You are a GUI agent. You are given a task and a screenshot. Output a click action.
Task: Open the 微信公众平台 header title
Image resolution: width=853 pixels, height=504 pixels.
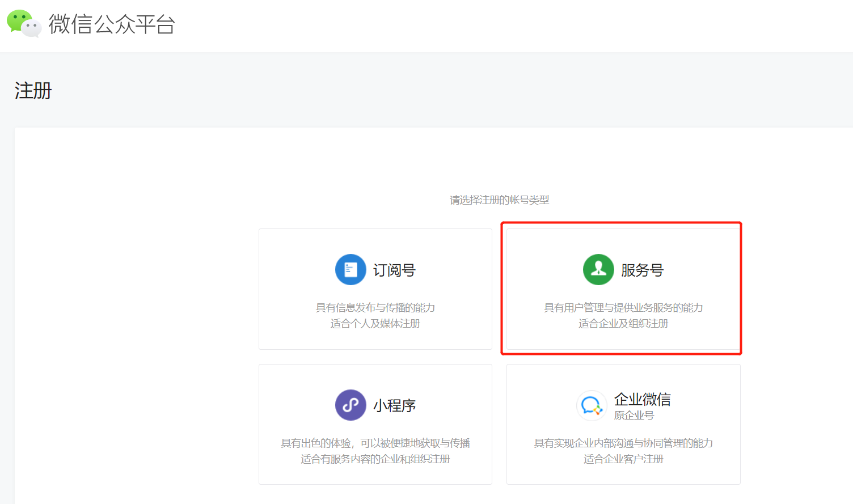coord(112,24)
